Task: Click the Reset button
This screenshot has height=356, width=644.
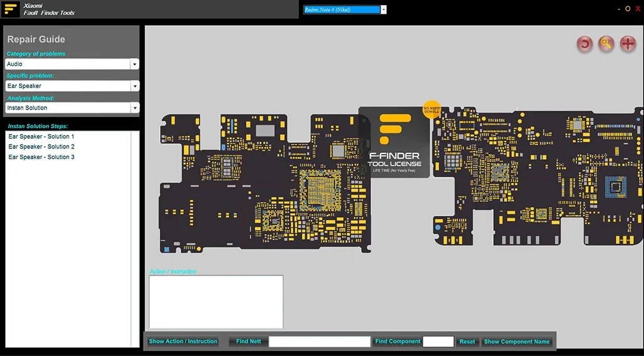Action: coord(467,342)
